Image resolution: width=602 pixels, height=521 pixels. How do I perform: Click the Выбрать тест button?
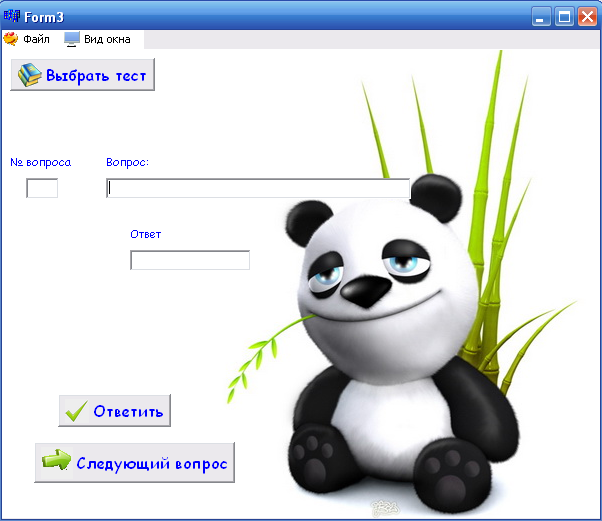coord(83,75)
